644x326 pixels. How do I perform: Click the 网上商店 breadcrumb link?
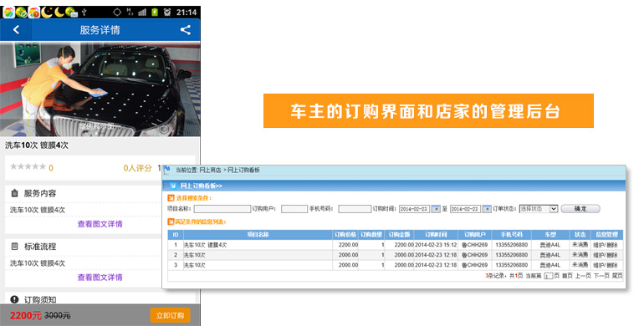(x=210, y=170)
